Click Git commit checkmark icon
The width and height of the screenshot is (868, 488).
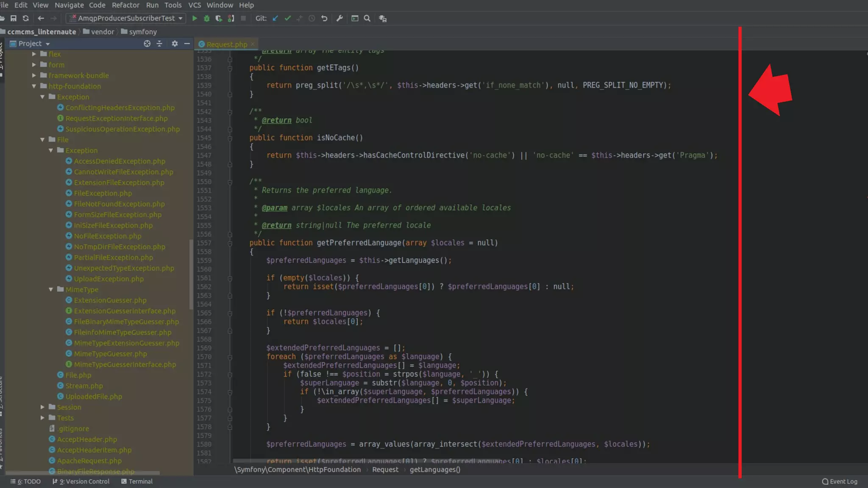[288, 18]
